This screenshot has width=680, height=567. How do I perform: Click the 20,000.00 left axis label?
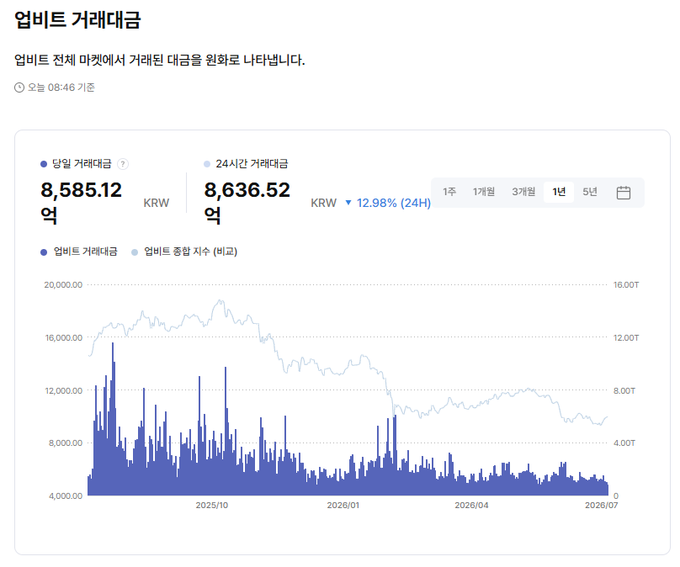click(x=63, y=285)
